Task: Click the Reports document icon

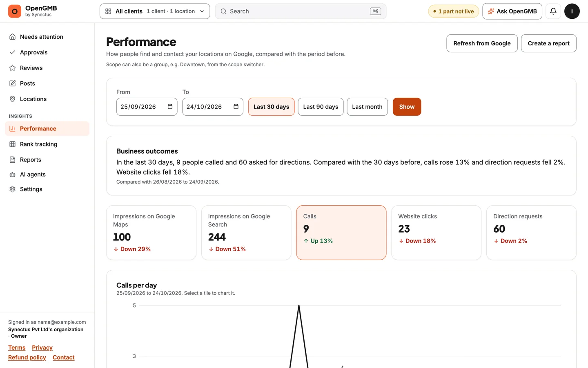Action: point(13,159)
